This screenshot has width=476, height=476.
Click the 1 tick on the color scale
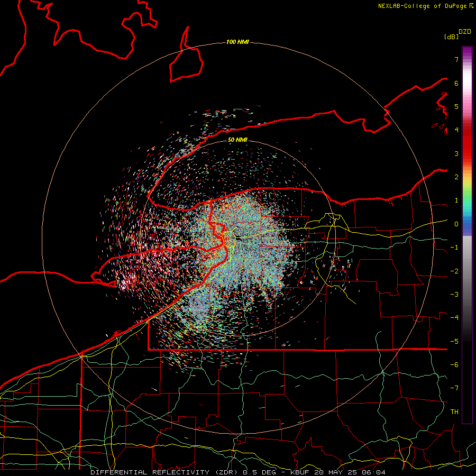tap(456, 200)
